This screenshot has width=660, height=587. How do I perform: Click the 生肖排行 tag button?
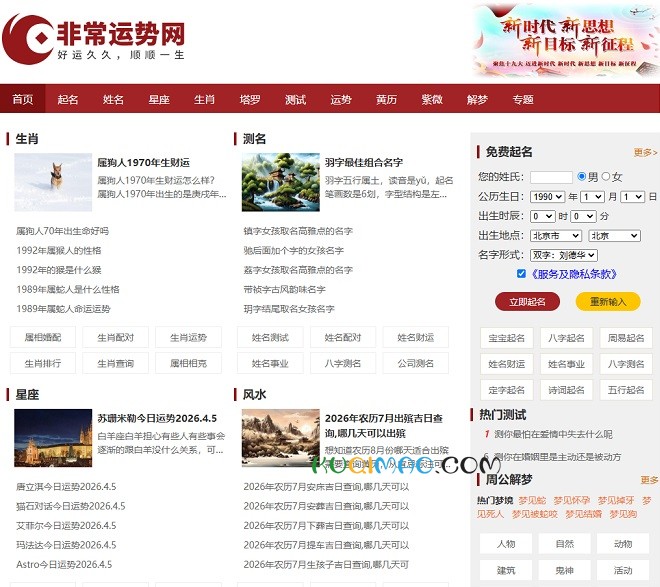click(43, 364)
